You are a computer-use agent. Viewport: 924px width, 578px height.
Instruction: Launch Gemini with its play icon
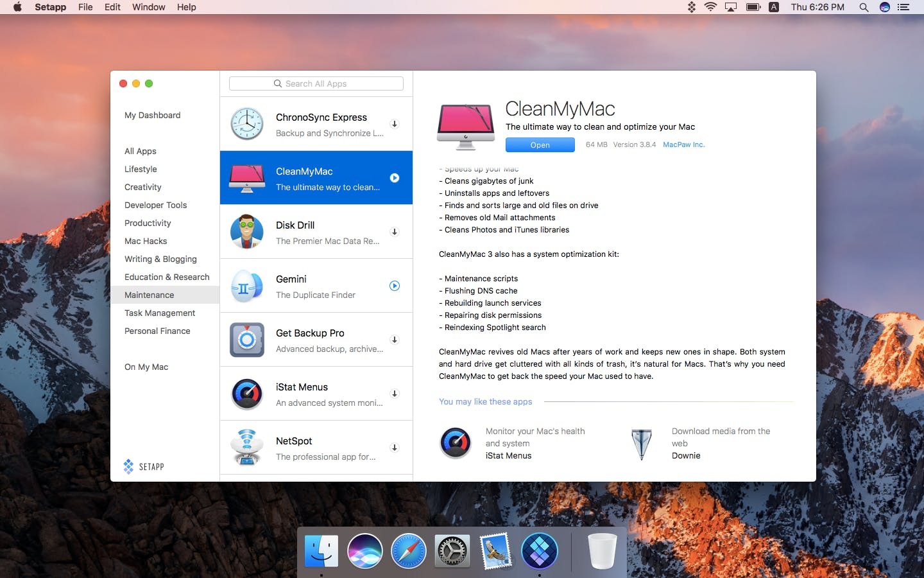[x=395, y=286]
